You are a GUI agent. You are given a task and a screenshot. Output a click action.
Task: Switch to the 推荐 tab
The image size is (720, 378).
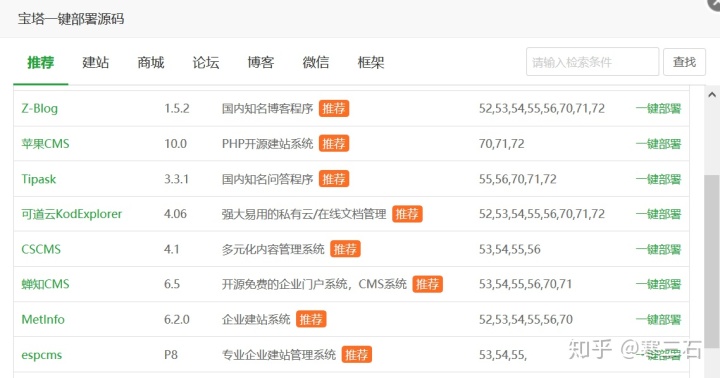[x=40, y=62]
